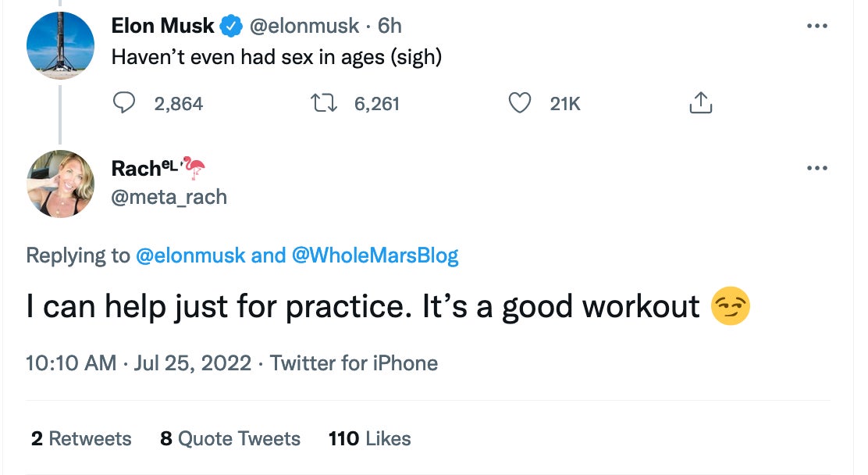
Task: Open @elonmusk profile from the tweet header
Action: pyautogui.click(x=304, y=26)
